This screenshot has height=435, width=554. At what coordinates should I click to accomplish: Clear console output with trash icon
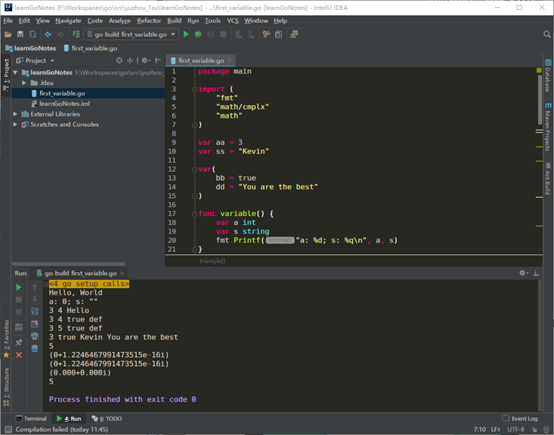coord(35,348)
